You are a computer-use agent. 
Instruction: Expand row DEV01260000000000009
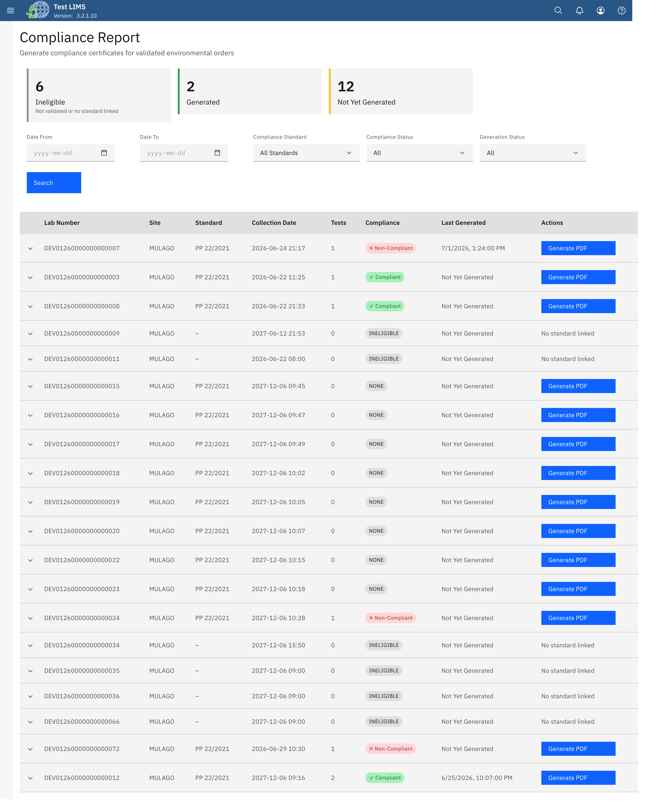pyautogui.click(x=31, y=334)
